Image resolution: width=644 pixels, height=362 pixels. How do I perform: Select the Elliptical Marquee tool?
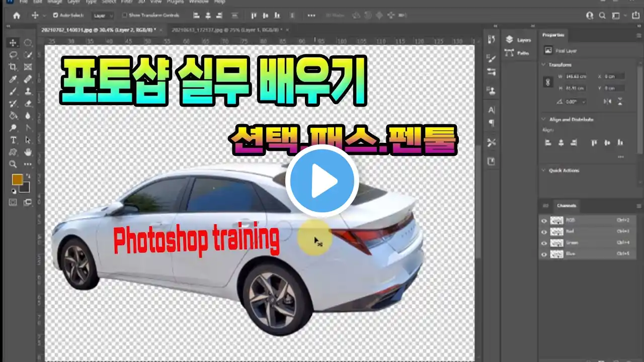(x=28, y=43)
